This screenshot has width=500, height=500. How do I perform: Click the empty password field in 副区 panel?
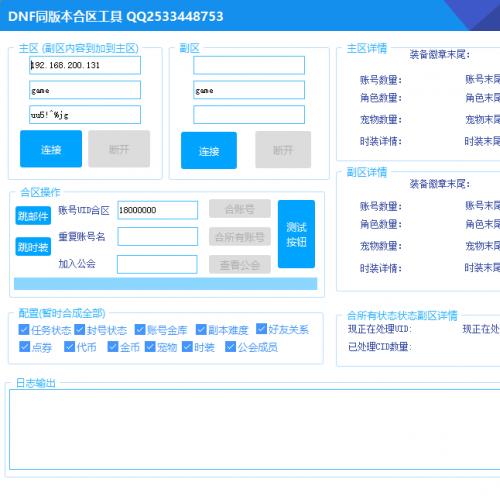coord(249,115)
